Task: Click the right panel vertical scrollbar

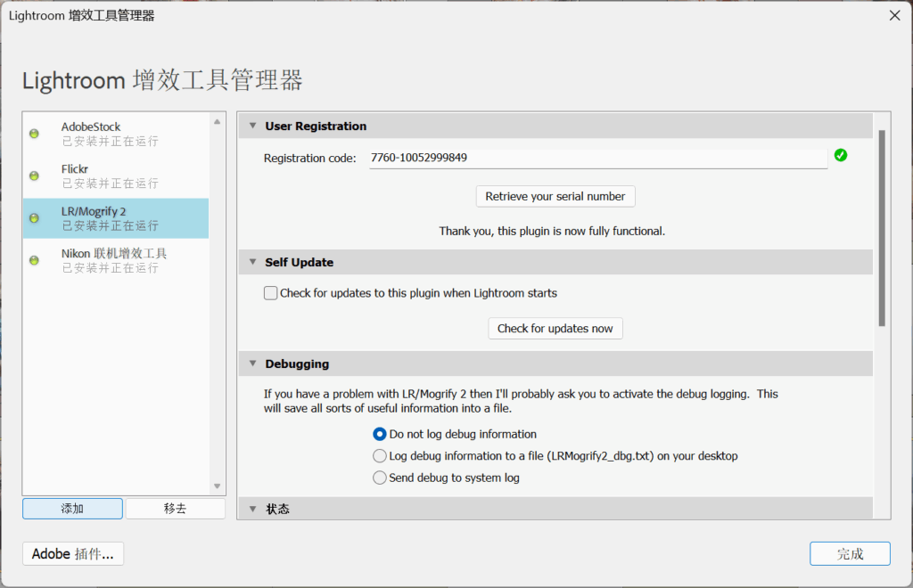Action: click(x=882, y=228)
